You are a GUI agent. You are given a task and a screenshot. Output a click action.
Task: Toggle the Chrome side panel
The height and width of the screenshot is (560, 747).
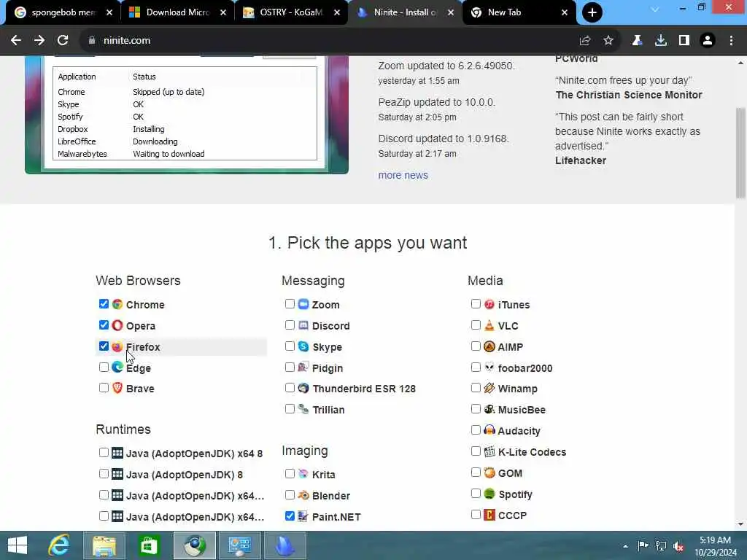684,41
